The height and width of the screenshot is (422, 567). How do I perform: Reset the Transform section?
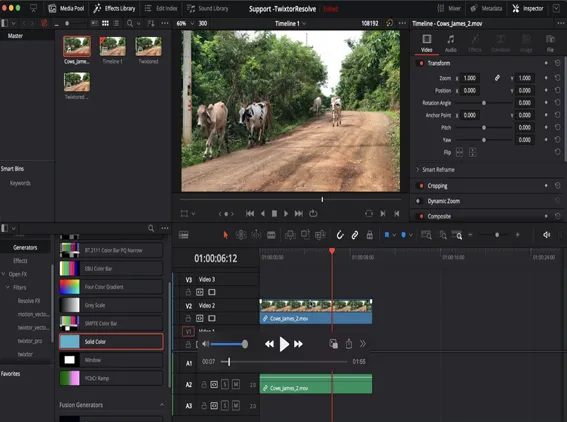point(557,63)
